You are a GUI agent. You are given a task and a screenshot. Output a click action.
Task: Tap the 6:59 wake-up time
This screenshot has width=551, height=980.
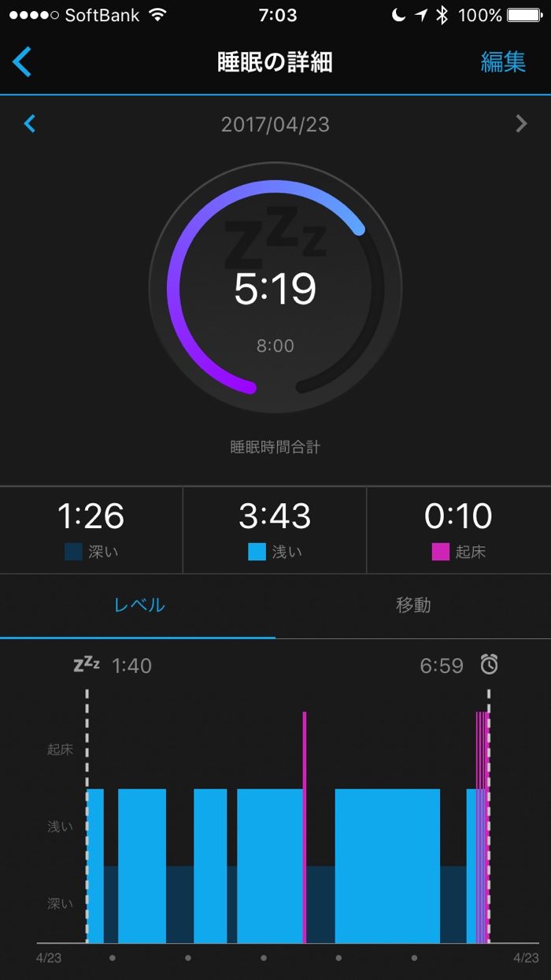pyautogui.click(x=442, y=666)
